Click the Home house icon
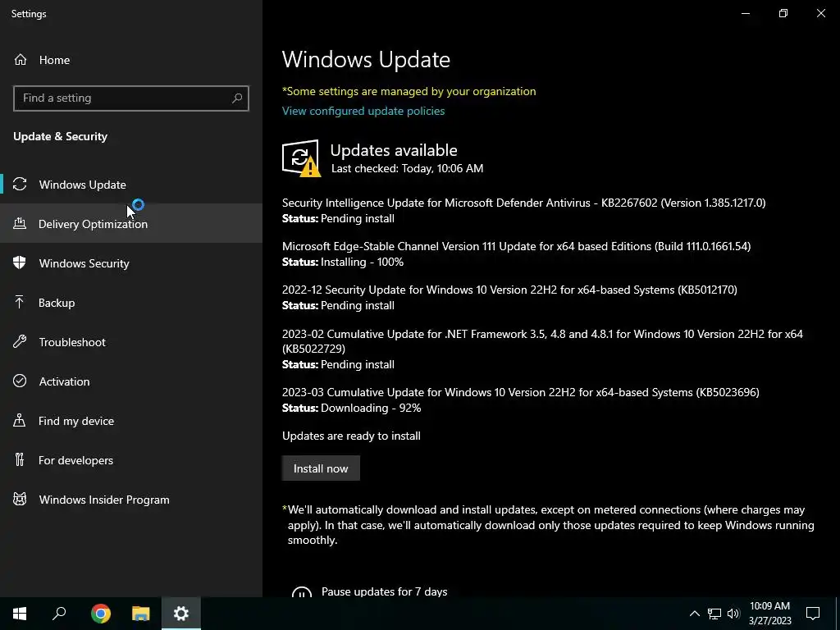 (x=21, y=60)
